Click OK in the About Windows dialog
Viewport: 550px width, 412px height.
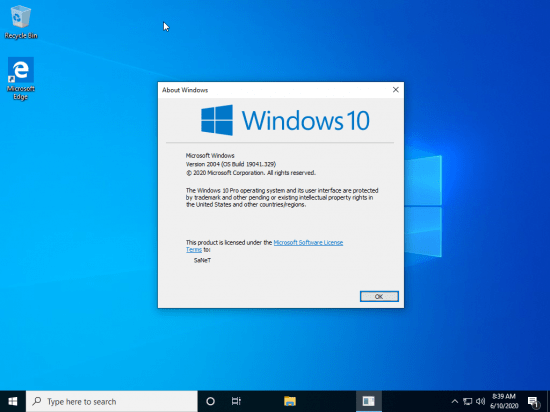pos(379,296)
